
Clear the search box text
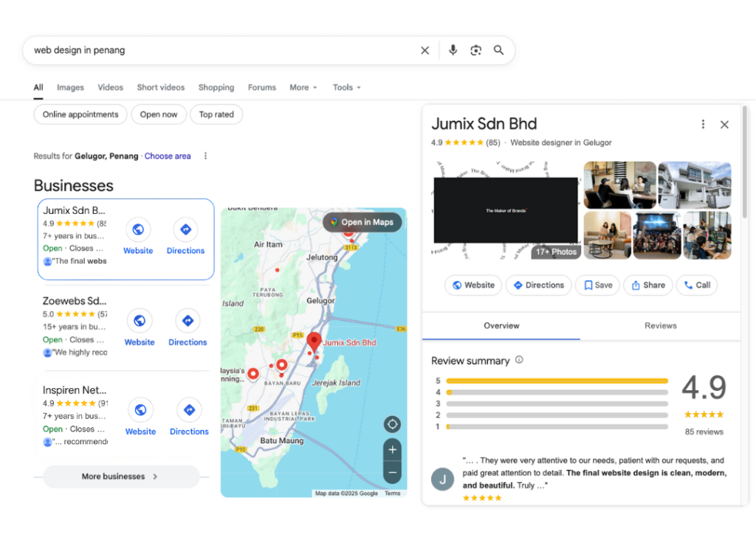pos(425,50)
